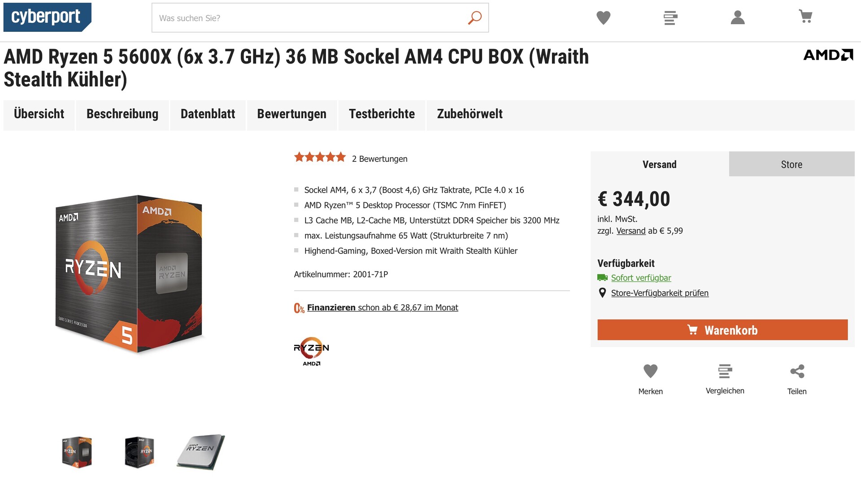Open the compare list icon in header

[x=670, y=18]
